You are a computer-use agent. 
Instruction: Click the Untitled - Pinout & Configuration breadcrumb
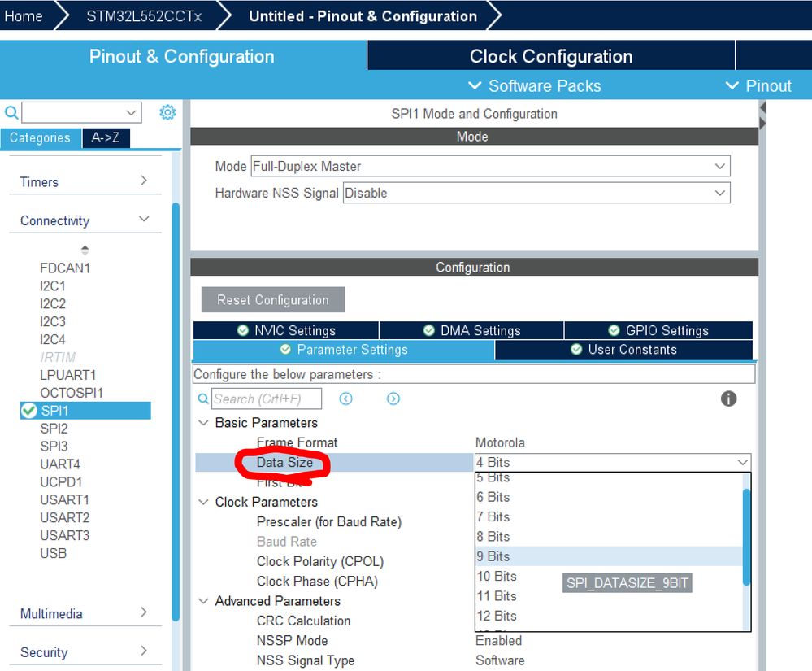(x=363, y=15)
